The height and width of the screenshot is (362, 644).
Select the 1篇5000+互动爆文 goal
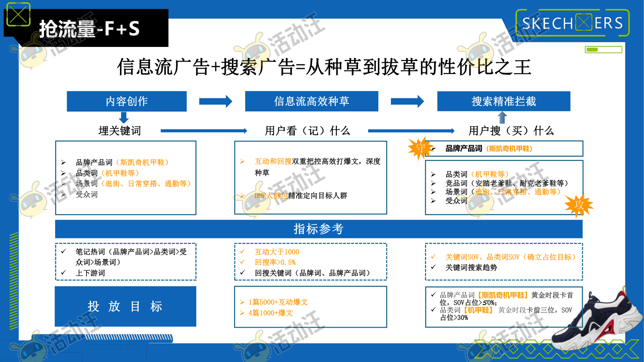[x=278, y=302]
